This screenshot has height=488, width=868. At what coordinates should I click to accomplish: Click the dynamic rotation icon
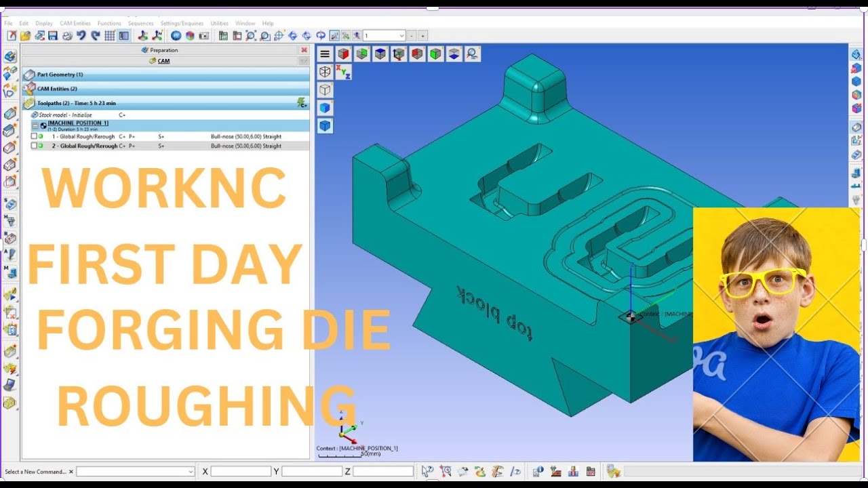pyautogui.click(x=321, y=36)
